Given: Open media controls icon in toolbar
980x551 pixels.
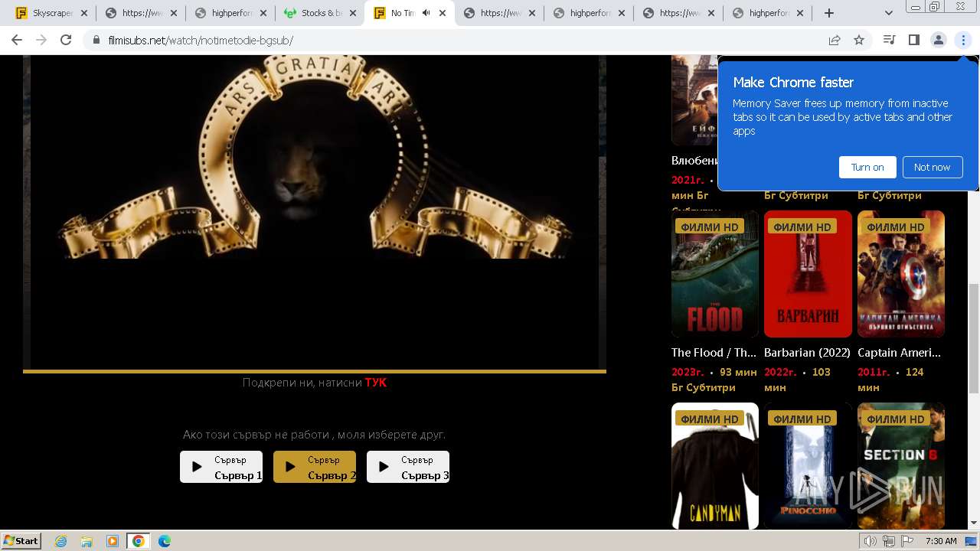Looking at the screenshot, I should tap(889, 40).
